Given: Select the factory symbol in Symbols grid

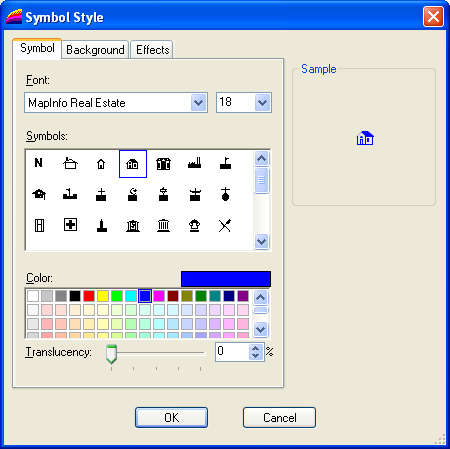Looking at the screenshot, I should (194, 163).
